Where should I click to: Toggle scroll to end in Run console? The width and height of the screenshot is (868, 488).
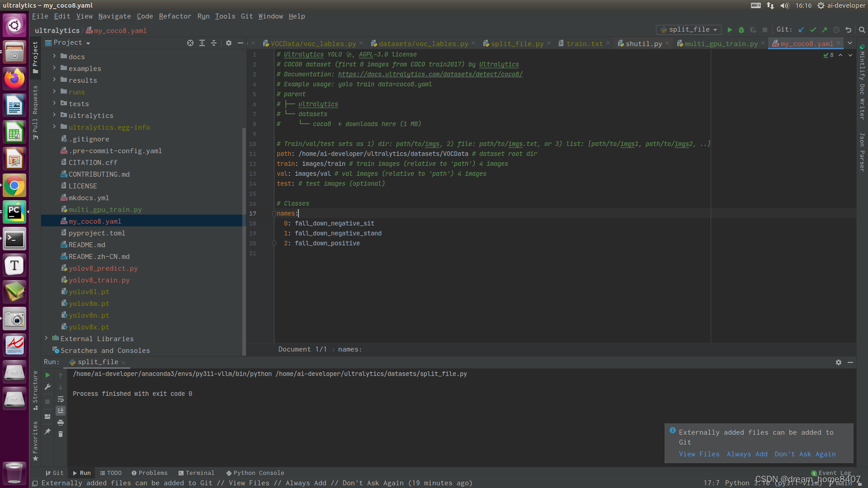point(61,410)
